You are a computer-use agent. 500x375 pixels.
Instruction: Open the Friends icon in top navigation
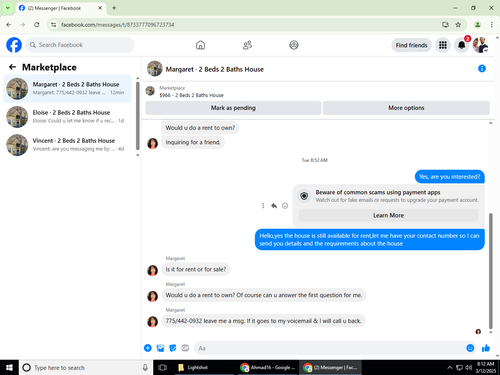point(247,45)
